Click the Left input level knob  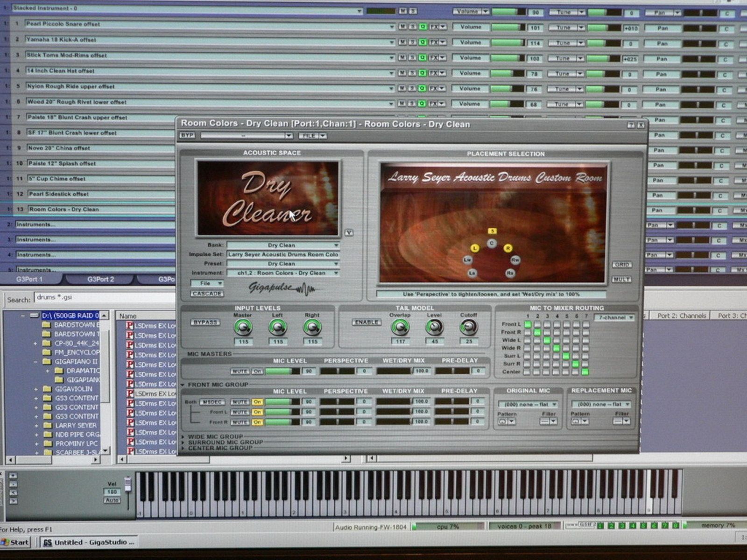pos(278,328)
